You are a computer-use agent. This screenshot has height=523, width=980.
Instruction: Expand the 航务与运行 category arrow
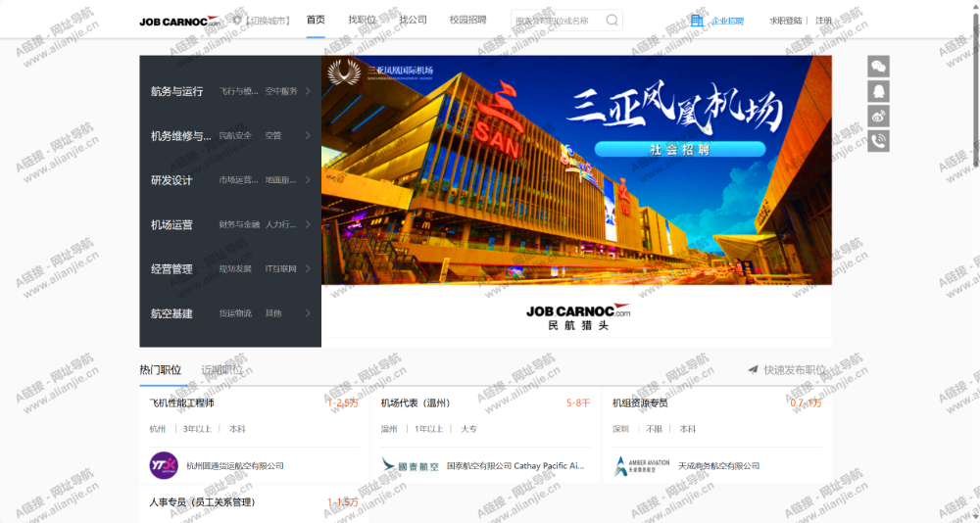[x=308, y=91]
